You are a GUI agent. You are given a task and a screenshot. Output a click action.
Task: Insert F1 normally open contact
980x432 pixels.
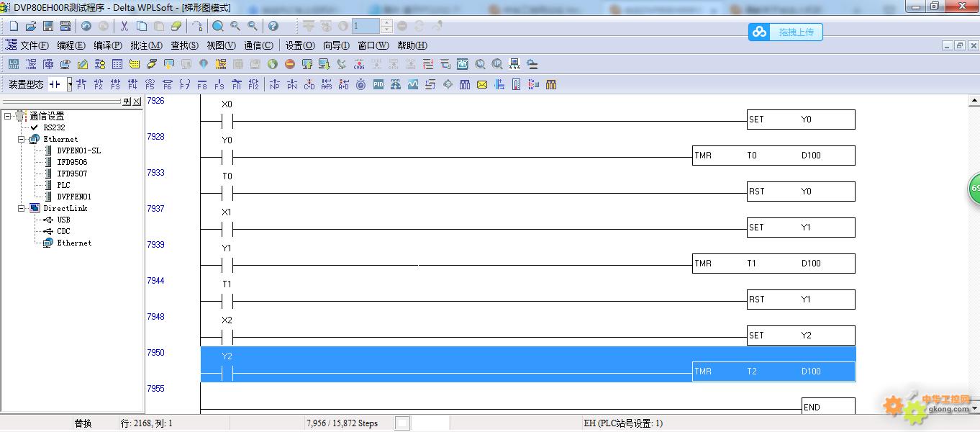[81, 84]
